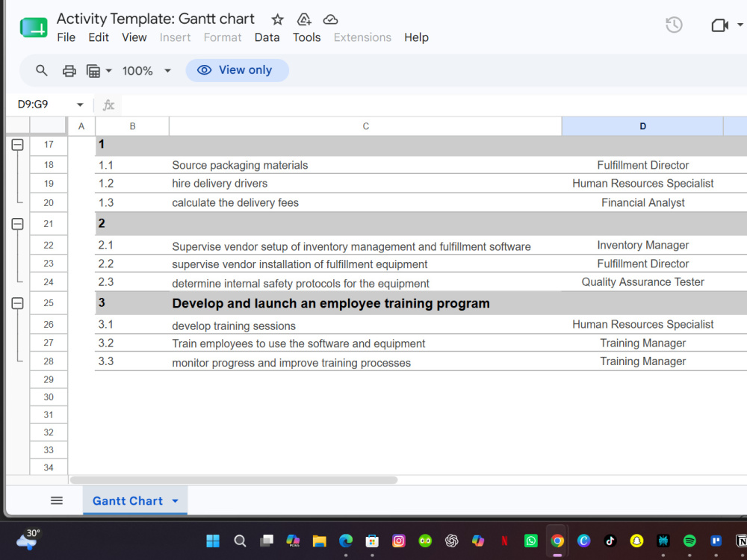The width and height of the screenshot is (747, 560).
Task: Collapse the row 25 group toggle
Action: click(17, 303)
